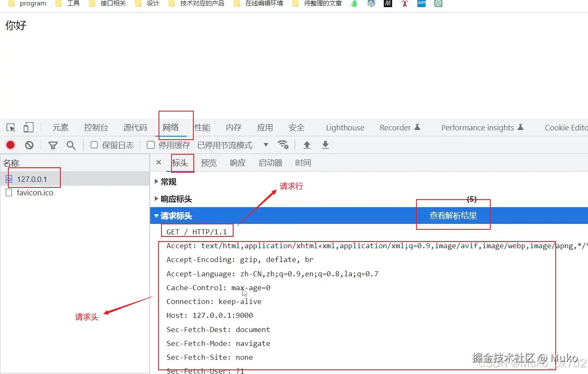Open the green ChatGPT-style bookmark icon
588x374 pixels.
[x=438, y=3]
